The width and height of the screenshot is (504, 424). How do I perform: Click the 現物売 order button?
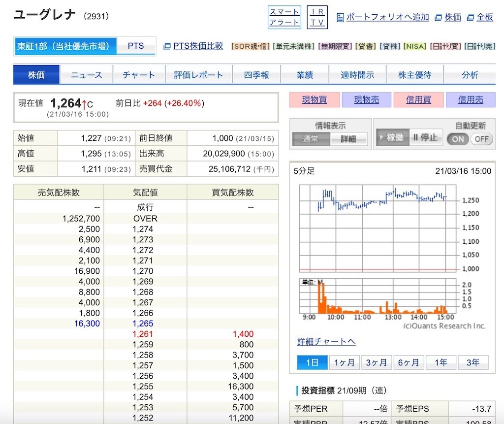click(x=366, y=100)
